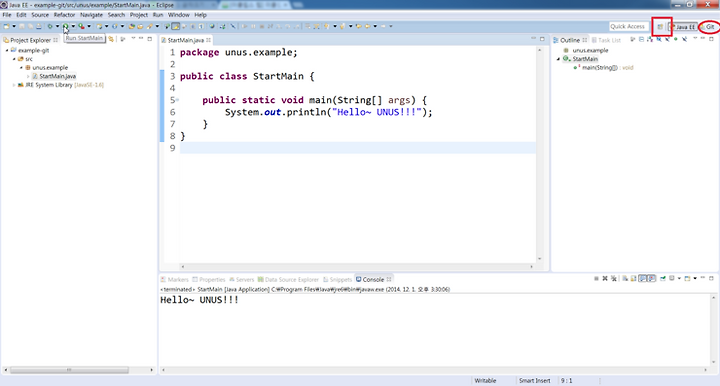
Task: Click Project Explorer horizontal scrollbar thumb
Action: [x=69, y=369]
